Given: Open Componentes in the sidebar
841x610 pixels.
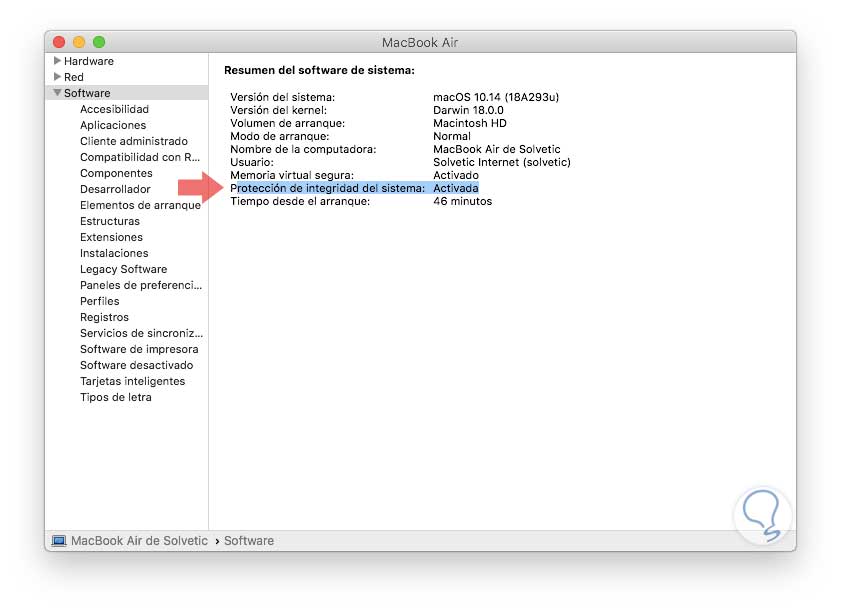Looking at the screenshot, I should coord(116,173).
